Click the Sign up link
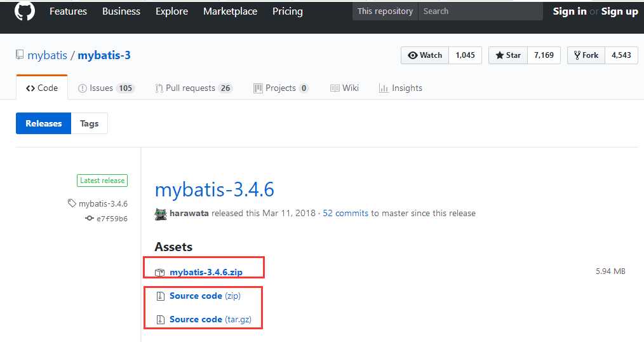This screenshot has width=644, height=342. point(619,11)
